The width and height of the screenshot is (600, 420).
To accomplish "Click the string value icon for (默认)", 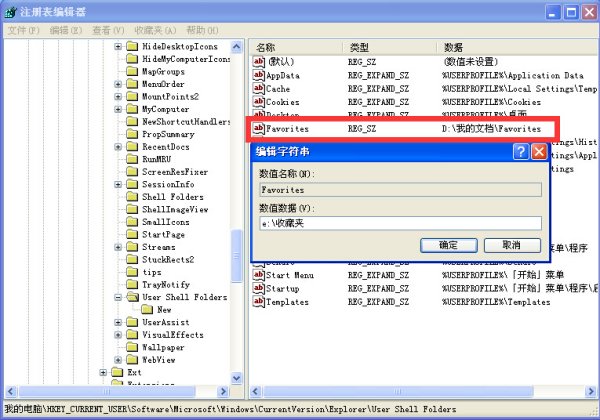I will tap(259, 62).
